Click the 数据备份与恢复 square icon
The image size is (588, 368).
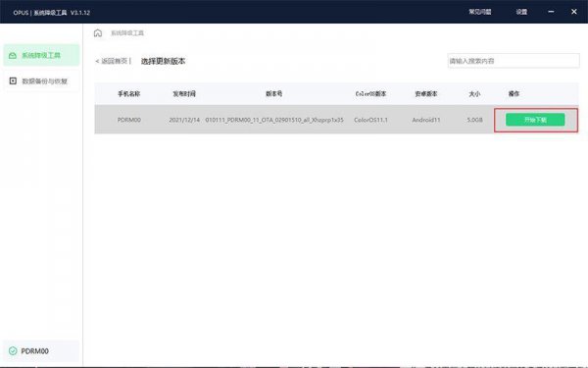13,81
